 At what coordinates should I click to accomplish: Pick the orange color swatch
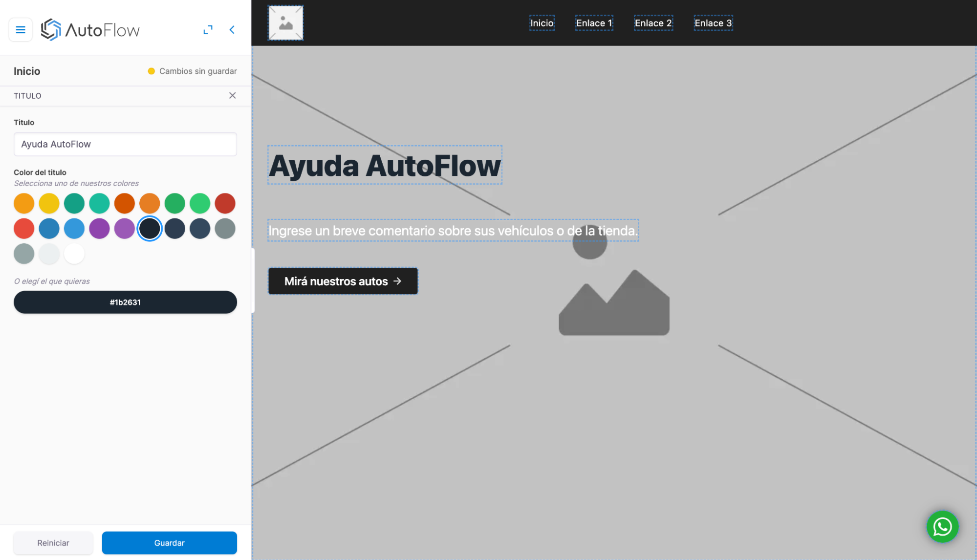24,203
